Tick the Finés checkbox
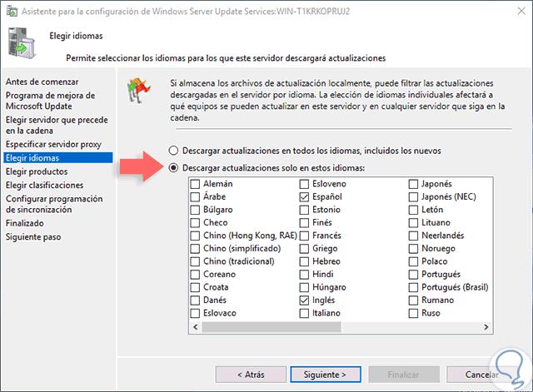Screen dimensions: 533x392 [x=304, y=223]
